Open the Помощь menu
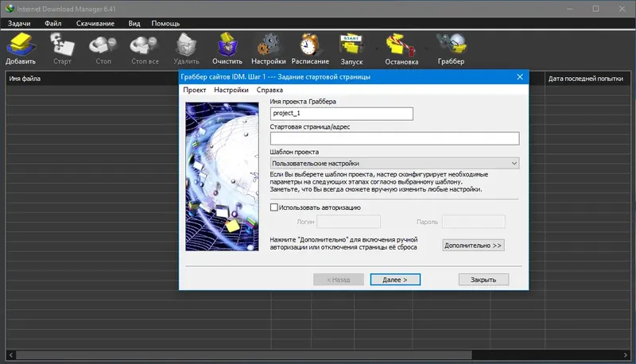Screen dimensions: 636x364 point(165,24)
